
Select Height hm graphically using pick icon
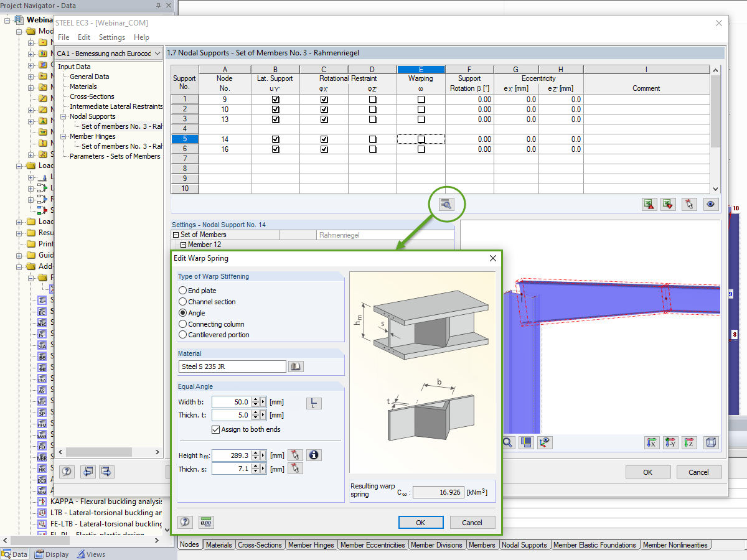pos(295,455)
